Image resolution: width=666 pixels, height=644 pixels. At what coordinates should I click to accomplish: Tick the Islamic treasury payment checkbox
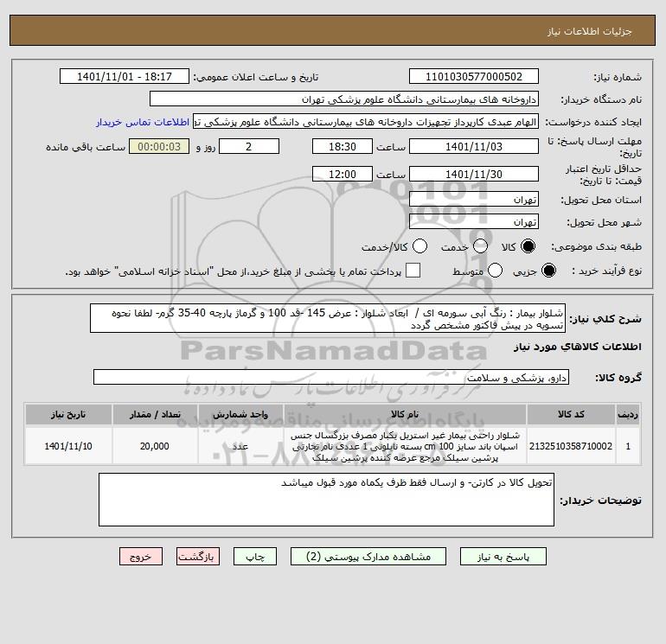coord(413,271)
